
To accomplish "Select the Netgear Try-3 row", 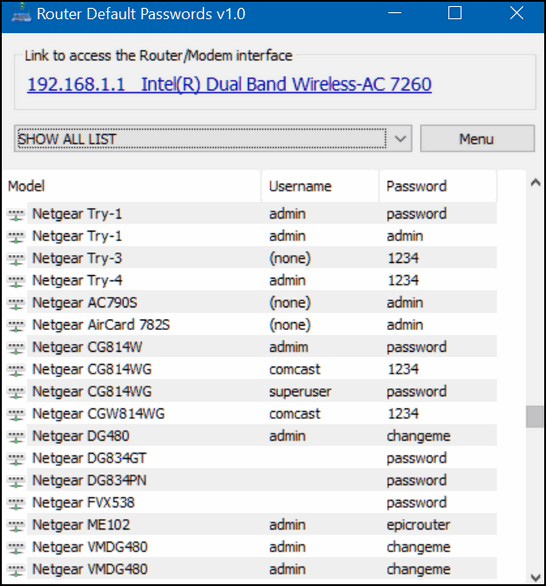I will (250, 258).
